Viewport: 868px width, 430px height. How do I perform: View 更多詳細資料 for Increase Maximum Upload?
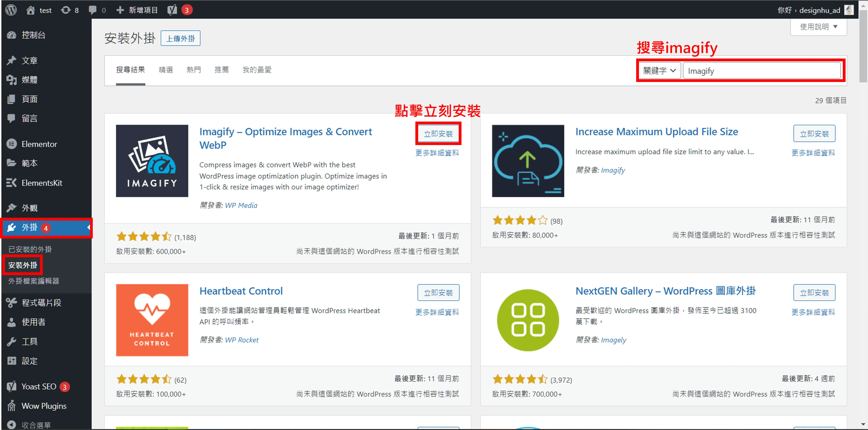click(813, 153)
